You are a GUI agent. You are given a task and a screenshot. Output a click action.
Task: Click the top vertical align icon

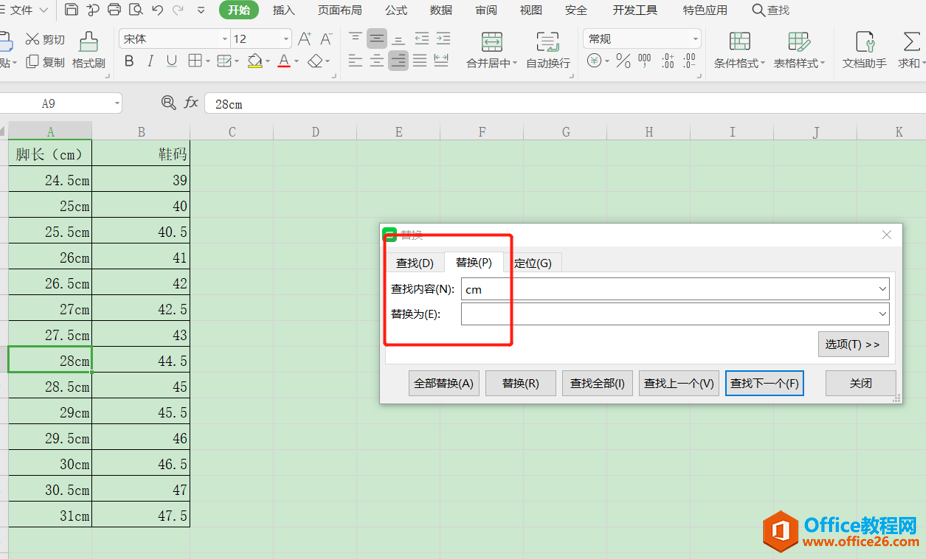(355, 39)
